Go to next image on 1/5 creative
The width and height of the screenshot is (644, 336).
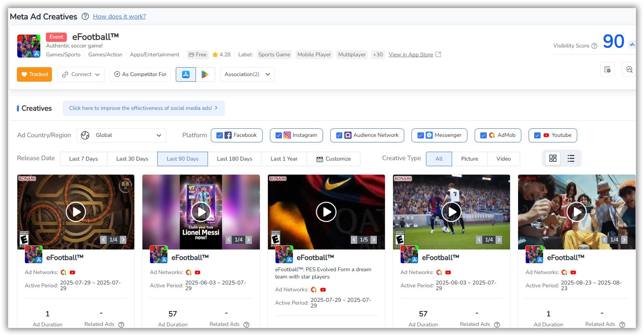click(374, 240)
